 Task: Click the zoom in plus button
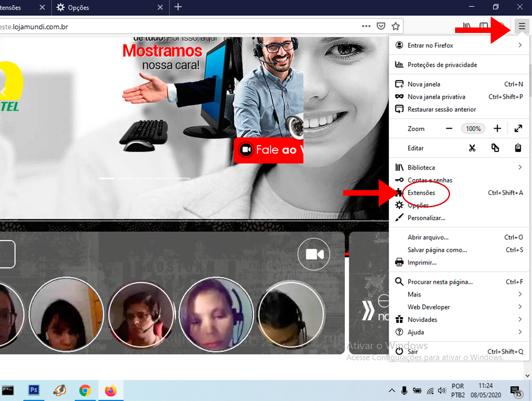[497, 129]
